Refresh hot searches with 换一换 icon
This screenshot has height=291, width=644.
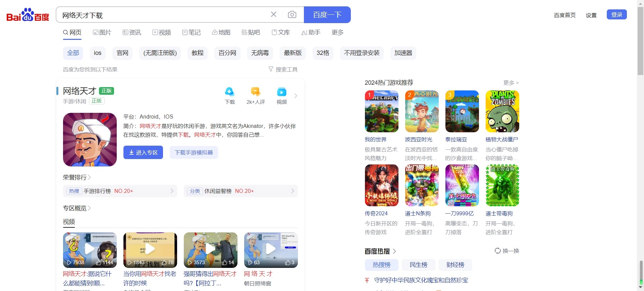[x=498, y=251]
